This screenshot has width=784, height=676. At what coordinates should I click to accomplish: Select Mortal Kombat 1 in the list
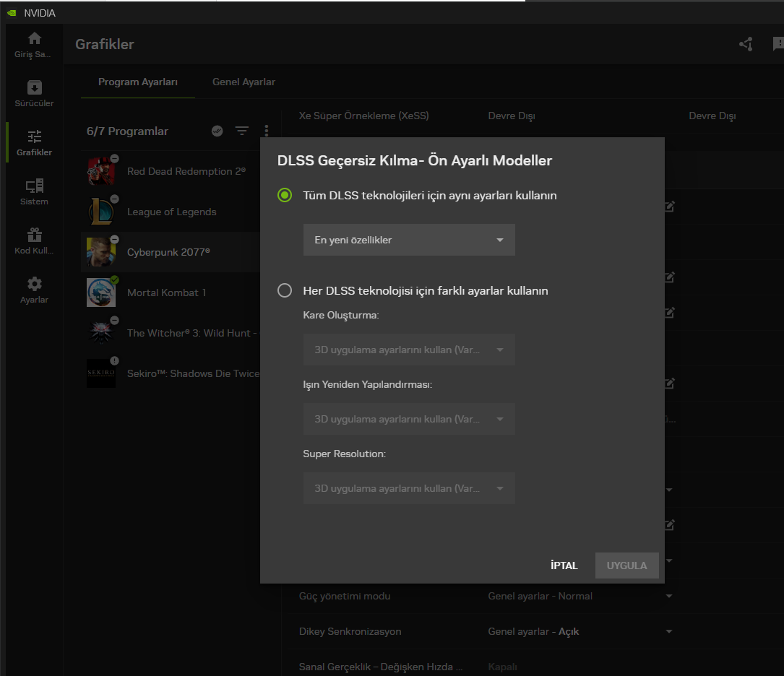coord(171,292)
